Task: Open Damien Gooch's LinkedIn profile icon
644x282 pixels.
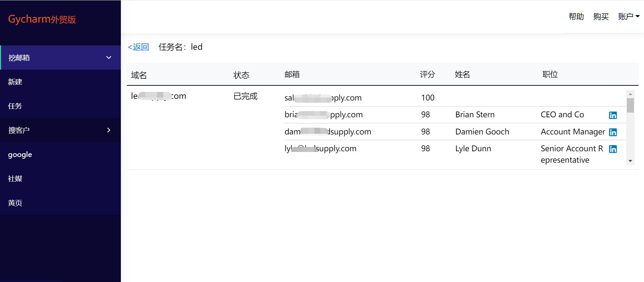Action: [x=613, y=132]
